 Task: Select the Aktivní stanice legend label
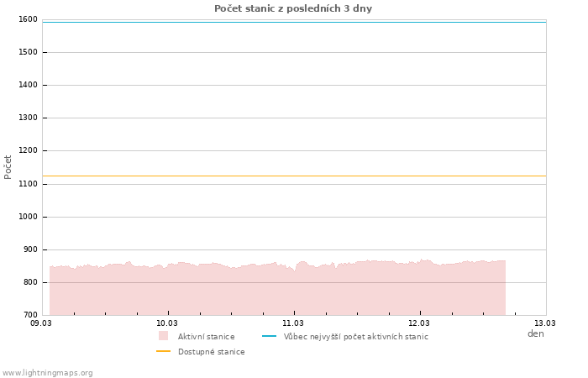point(206,337)
